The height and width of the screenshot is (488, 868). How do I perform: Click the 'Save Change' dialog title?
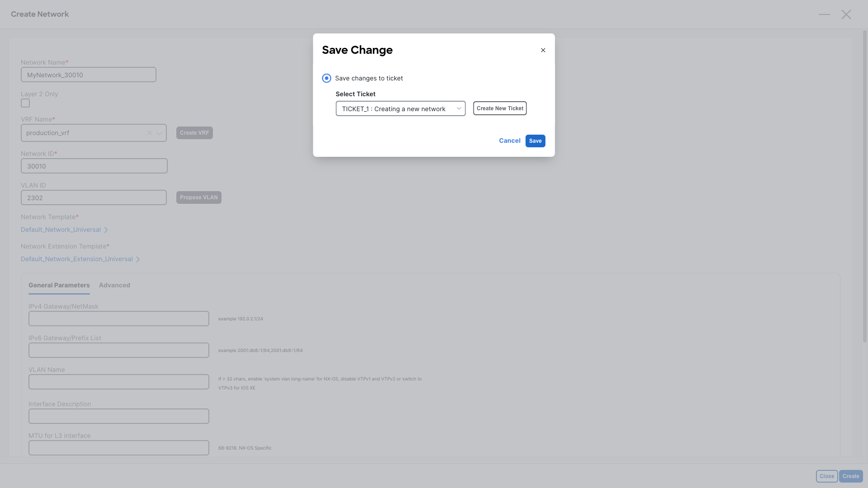click(x=357, y=50)
